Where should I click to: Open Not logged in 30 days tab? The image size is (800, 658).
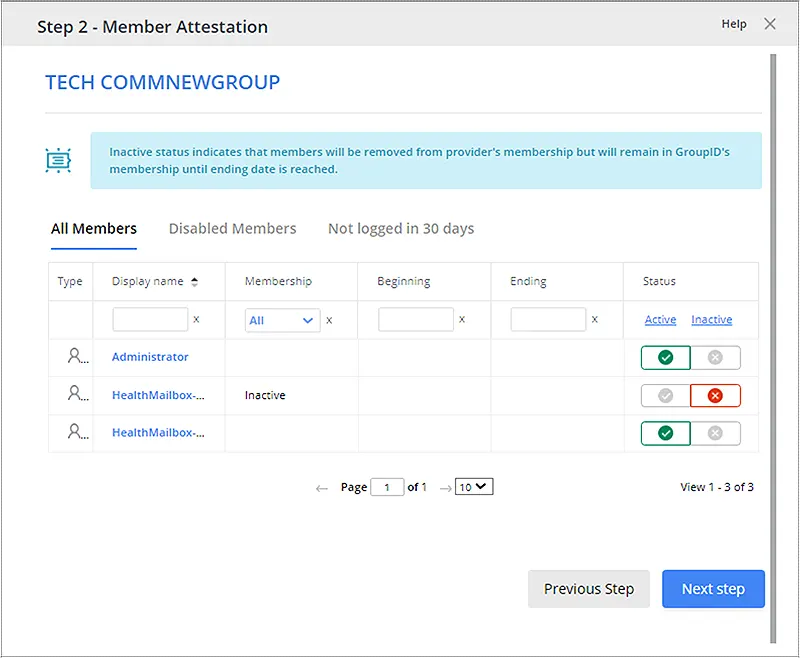pyautogui.click(x=401, y=229)
